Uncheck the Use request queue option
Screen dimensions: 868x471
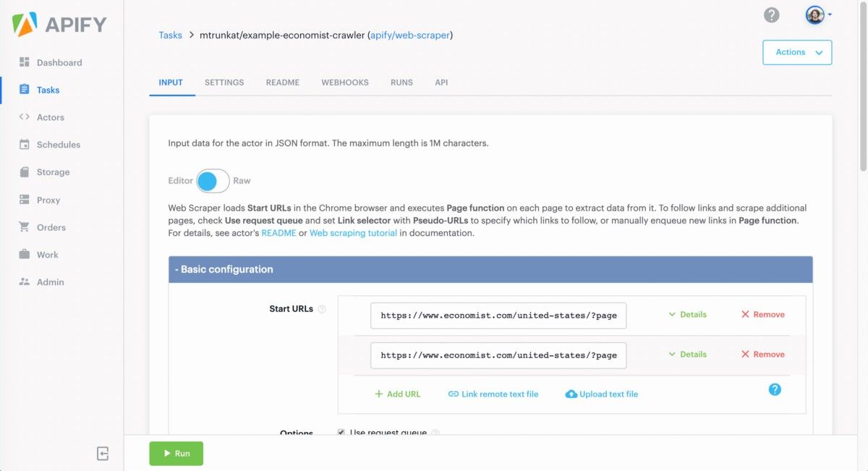pyautogui.click(x=341, y=433)
